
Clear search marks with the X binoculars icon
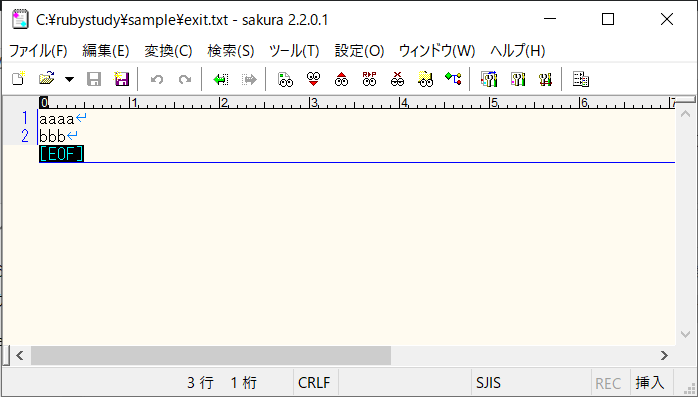click(398, 79)
